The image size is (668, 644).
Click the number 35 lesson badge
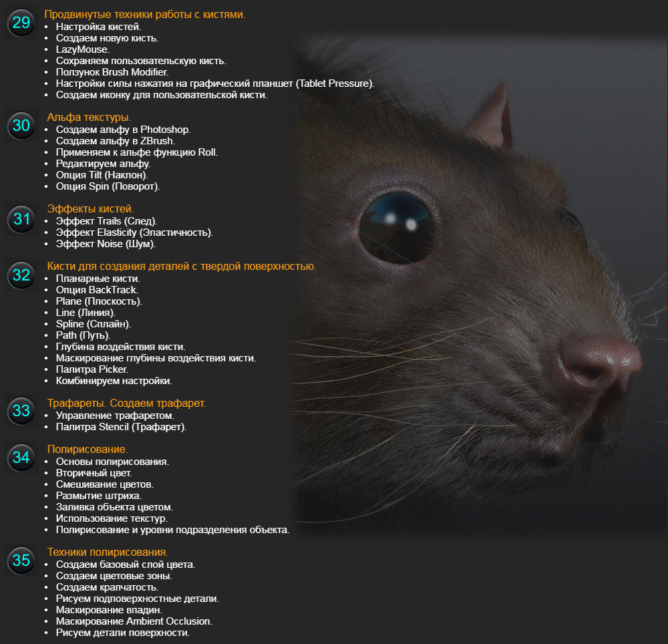click(21, 560)
